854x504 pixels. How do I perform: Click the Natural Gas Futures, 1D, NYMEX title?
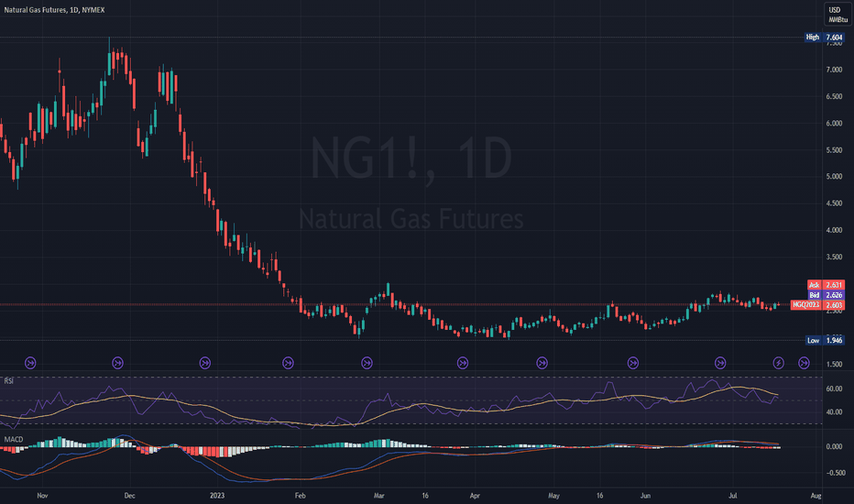pos(54,10)
